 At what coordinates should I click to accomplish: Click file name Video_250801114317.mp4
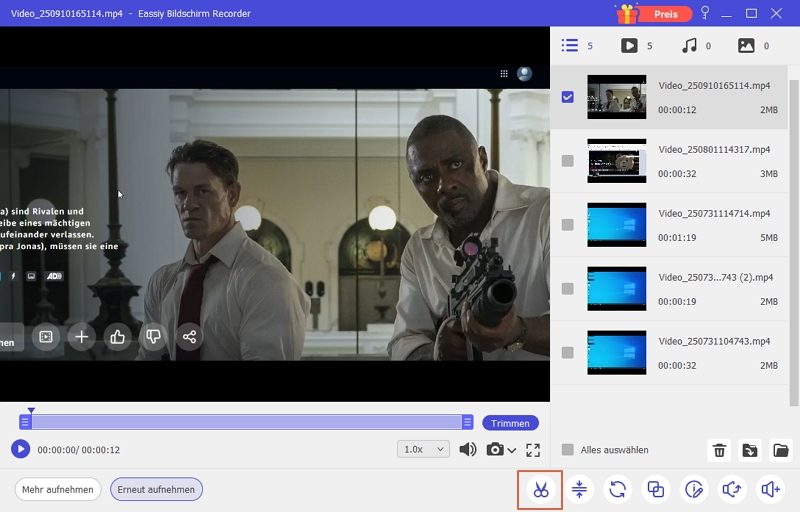[714, 149]
